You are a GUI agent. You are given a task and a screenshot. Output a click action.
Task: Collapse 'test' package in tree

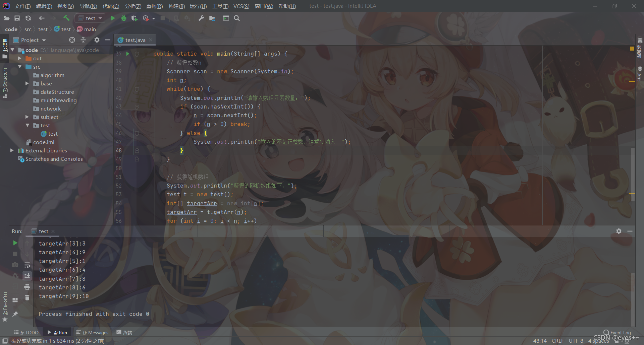[27, 125]
